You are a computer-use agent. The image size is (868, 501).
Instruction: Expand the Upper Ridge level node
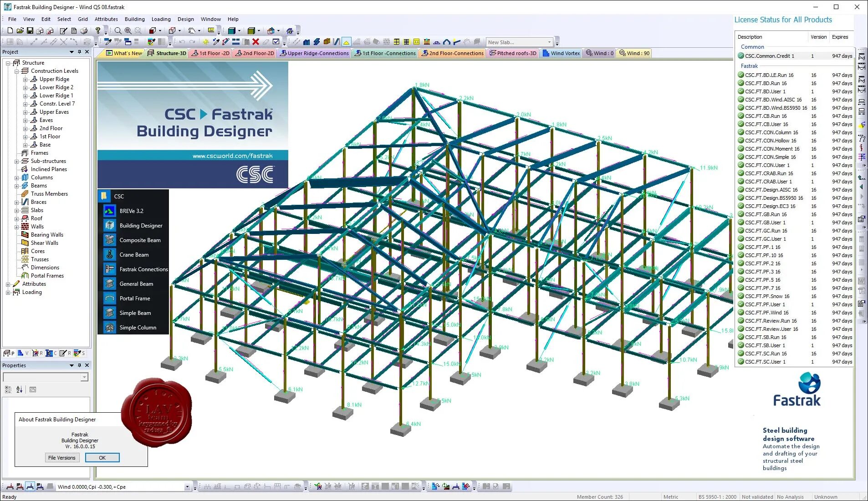click(26, 79)
